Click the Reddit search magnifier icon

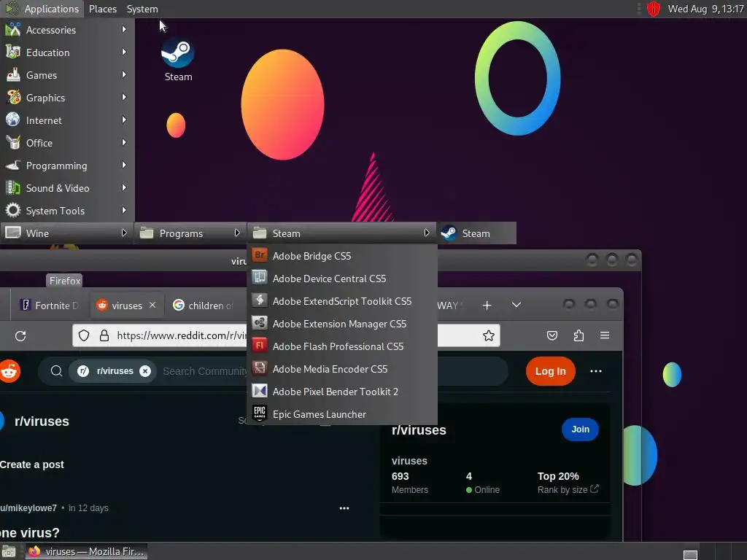pyautogui.click(x=56, y=371)
